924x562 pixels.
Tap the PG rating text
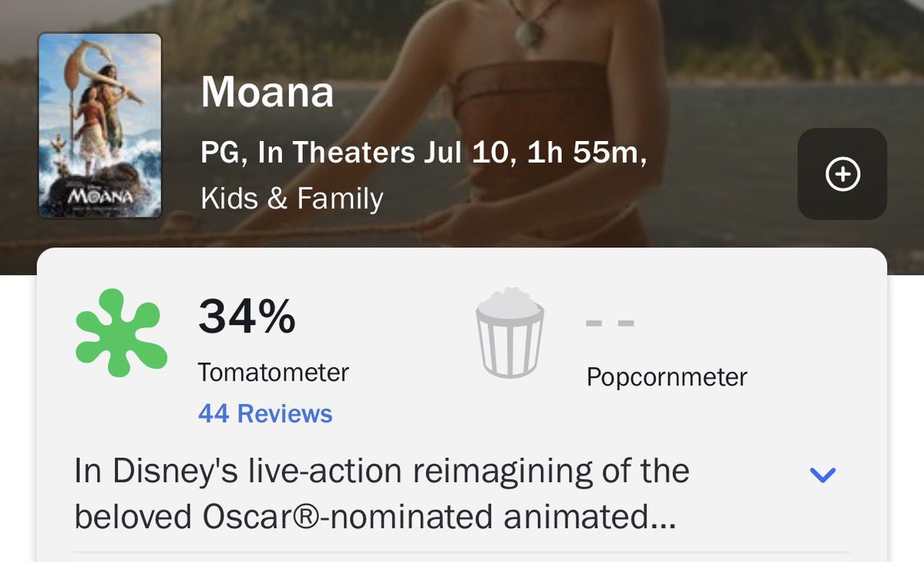point(220,153)
